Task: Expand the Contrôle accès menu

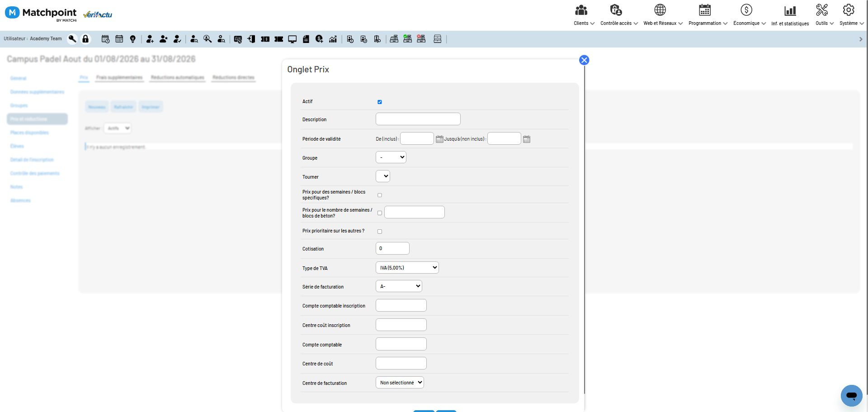Action: [x=619, y=15]
